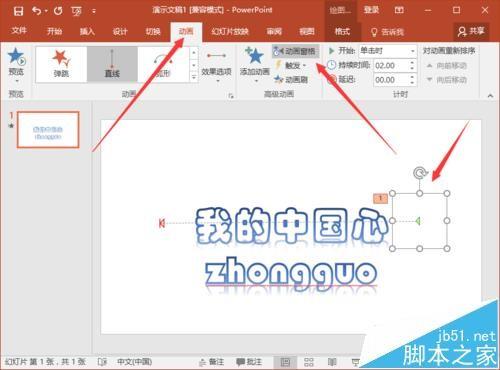
Task: Save the presentation with the floppy disk icon
Action: coord(19,11)
